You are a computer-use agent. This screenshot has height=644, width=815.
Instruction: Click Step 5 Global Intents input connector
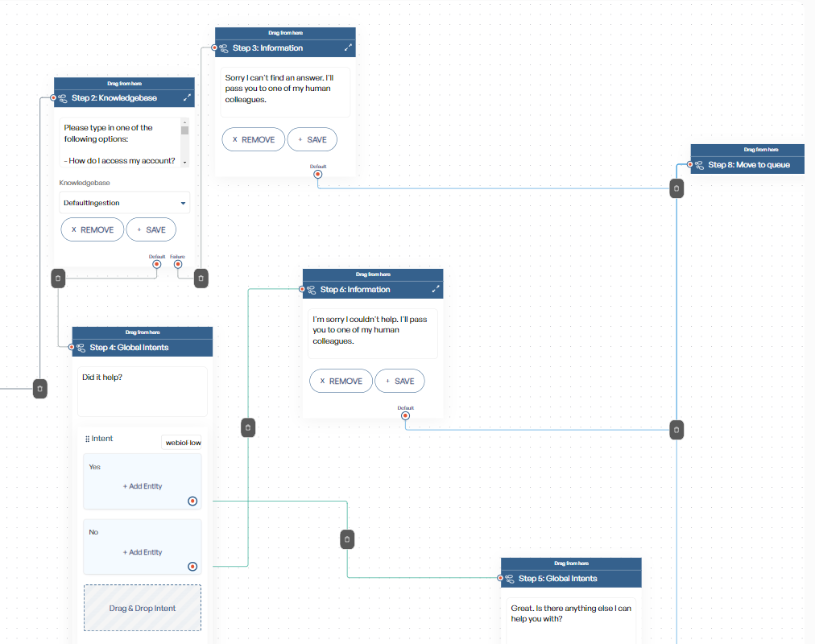(500, 578)
